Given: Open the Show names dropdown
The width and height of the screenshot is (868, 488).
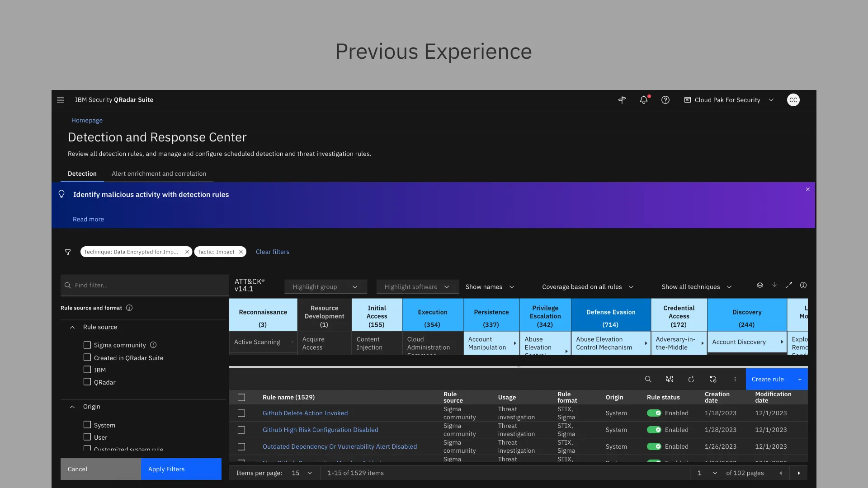Looking at the screenshot, I should tap(490, 287).
